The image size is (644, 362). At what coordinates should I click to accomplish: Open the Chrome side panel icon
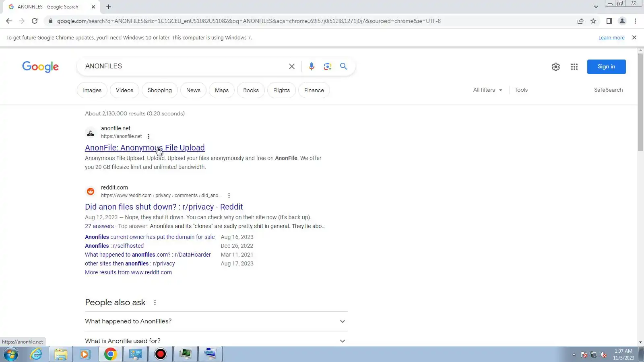click(x=609, y=21)
